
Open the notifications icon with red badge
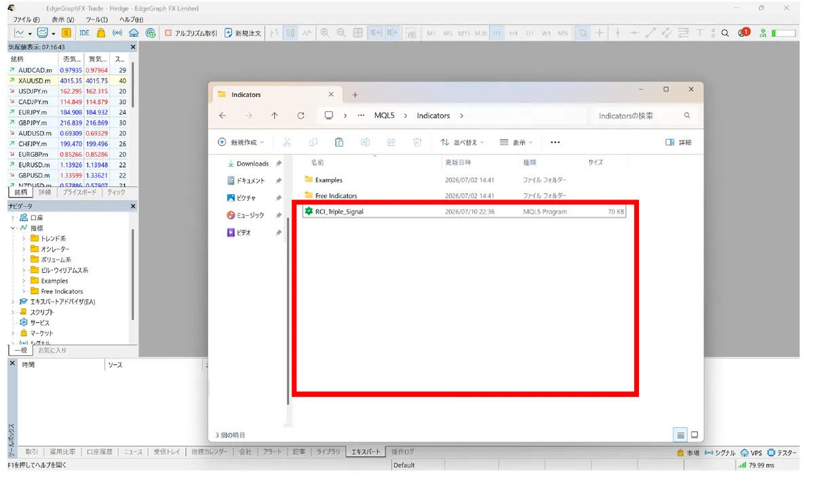744,33
